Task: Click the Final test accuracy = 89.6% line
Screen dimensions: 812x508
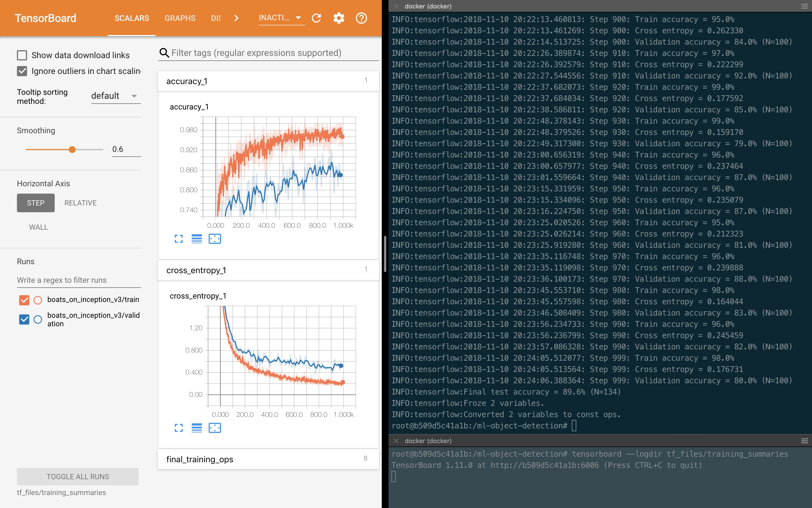Action: (x=506, y=392)
